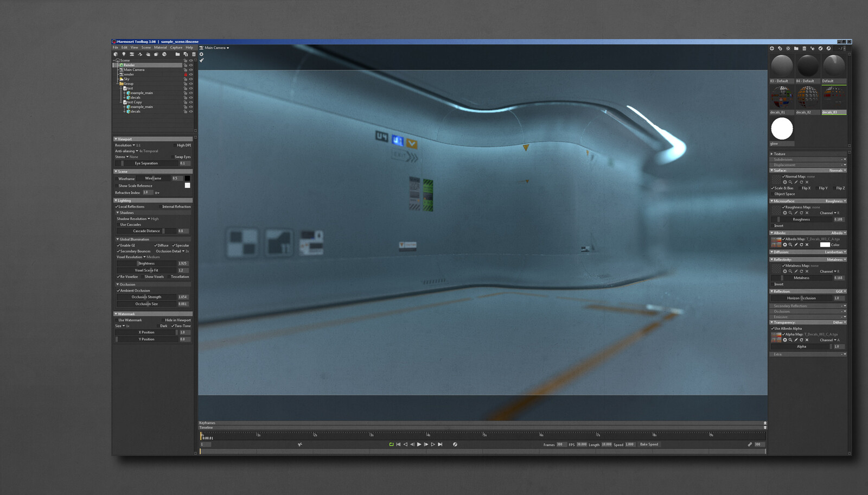Open the Albedo white Color swatch
The image size is (868, 495).
click(x=825, y=245)
